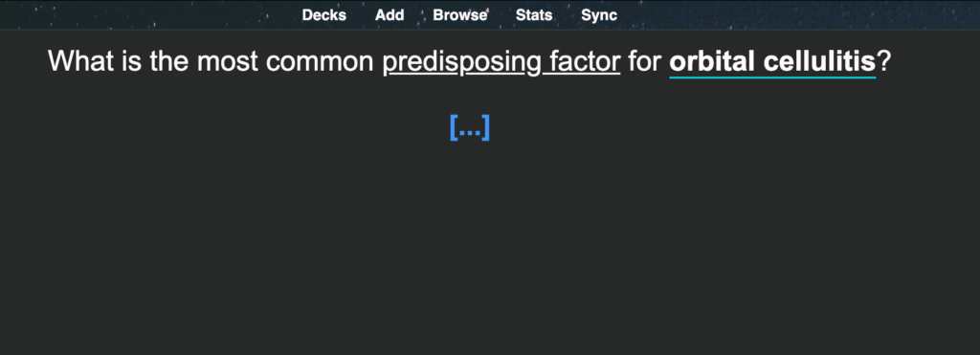Go to the Stats page
The height and width of the screenshot is (355, 980).
(534, 15)
